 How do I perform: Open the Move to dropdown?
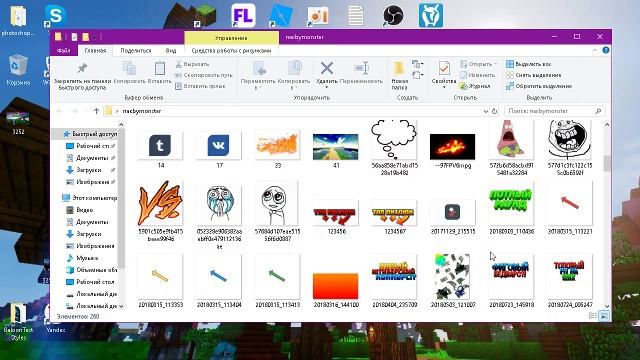coord(258,75)
